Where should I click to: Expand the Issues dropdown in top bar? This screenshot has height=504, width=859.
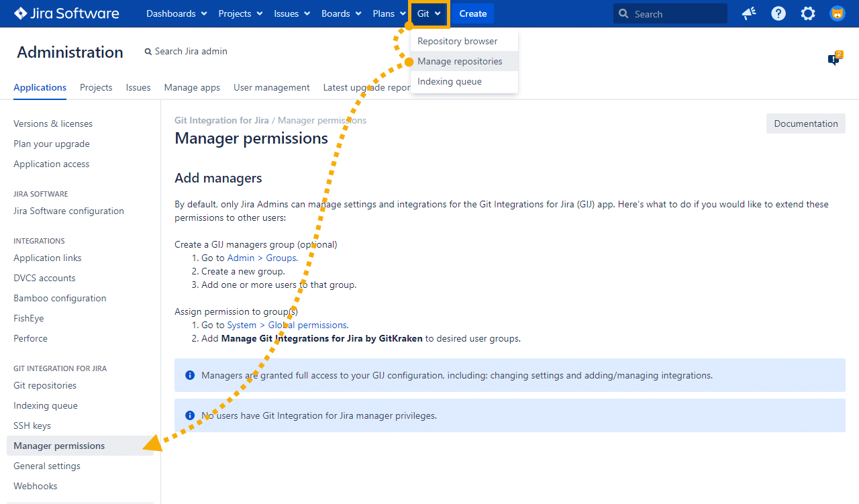click(292, 13)
